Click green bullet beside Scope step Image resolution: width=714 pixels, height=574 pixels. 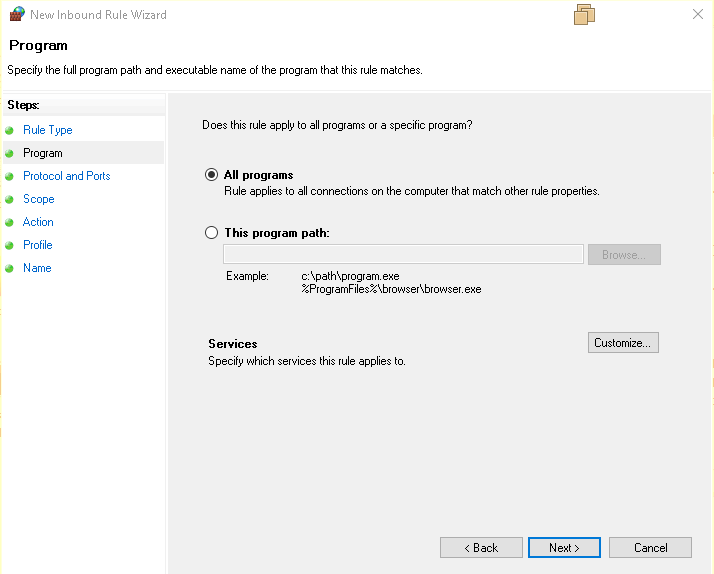point(10,199)
